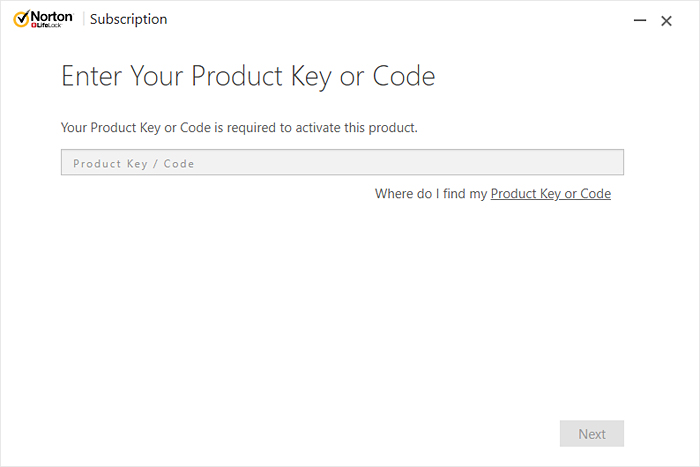Screen dimensions: 700x467
Task: Click 'Your Product Key' starting the description
Action: pos(109,128)
